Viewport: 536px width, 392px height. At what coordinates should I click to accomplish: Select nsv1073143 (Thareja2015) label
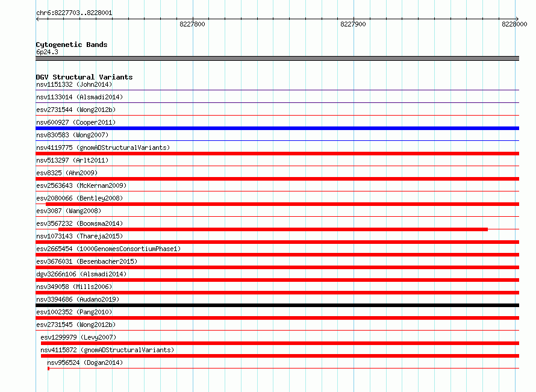[79, 236]
